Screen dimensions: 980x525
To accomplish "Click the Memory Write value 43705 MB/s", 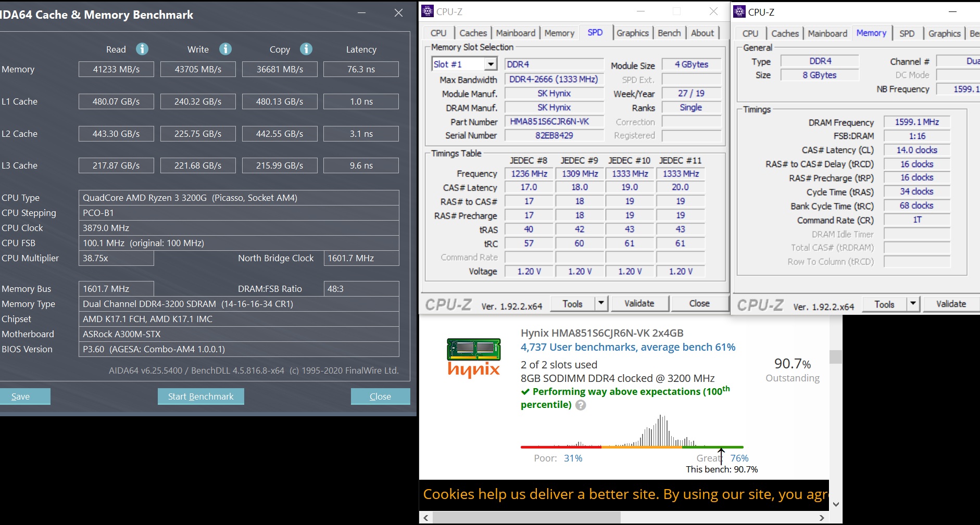I will (x=198, y=69).
